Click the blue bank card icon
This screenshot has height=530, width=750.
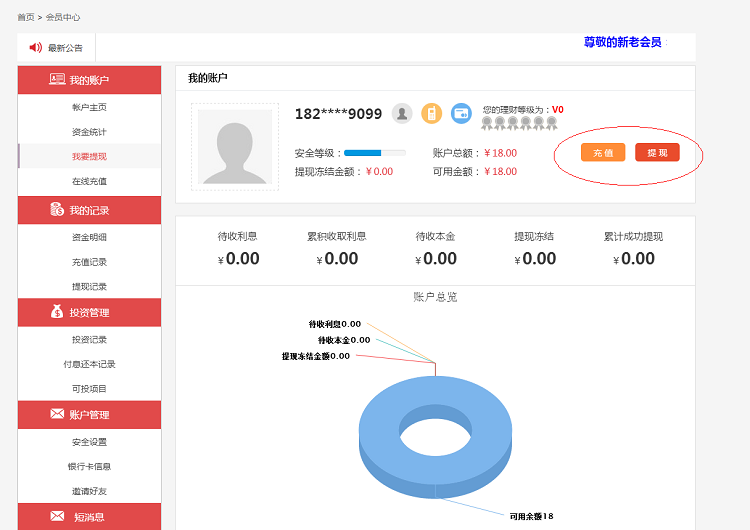point(461,114)
